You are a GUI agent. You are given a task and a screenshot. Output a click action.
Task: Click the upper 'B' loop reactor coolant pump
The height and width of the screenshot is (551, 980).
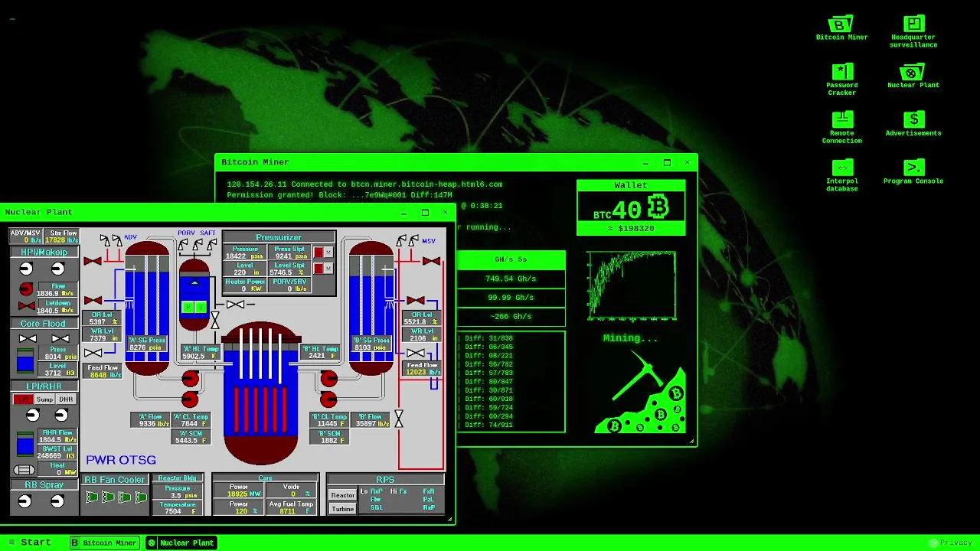point(328,379)
